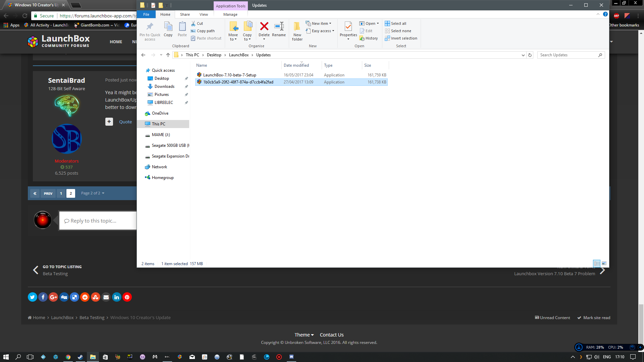Click Select none in ribbon

point(398,31)
